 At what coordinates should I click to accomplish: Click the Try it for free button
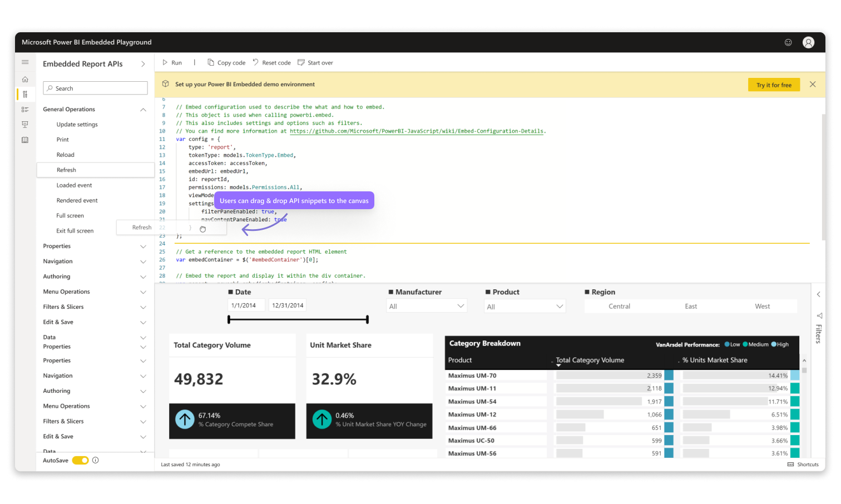(x=774, y=85)
